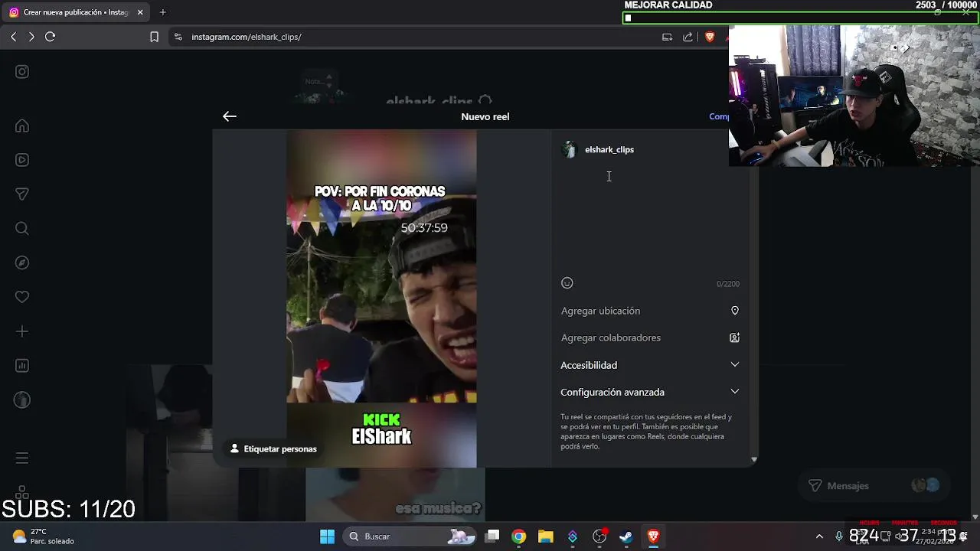Viewport: 980px width, 551px height.
Task: Click the 0/2200 caption character counter
Action: click(728, 284)
